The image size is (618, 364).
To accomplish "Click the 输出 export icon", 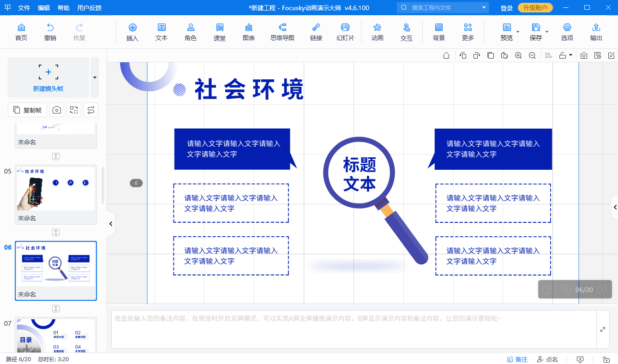I will click(x=596, y=32).
